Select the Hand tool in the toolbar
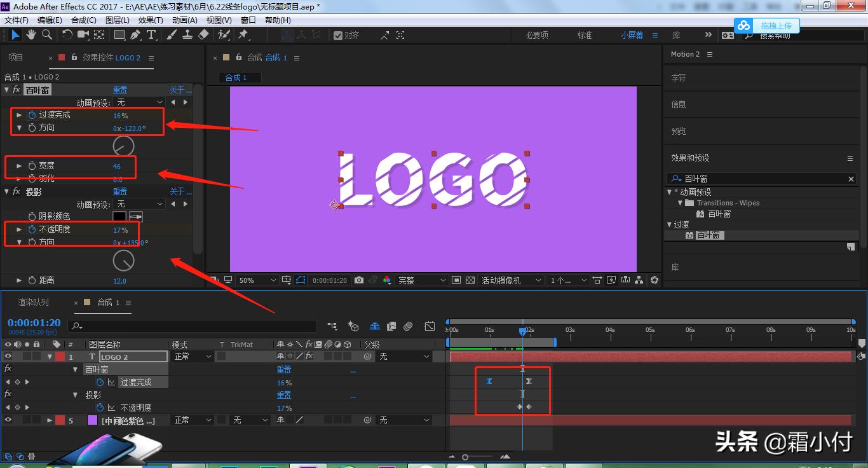 pyautogui.click(x=31, y=35)
